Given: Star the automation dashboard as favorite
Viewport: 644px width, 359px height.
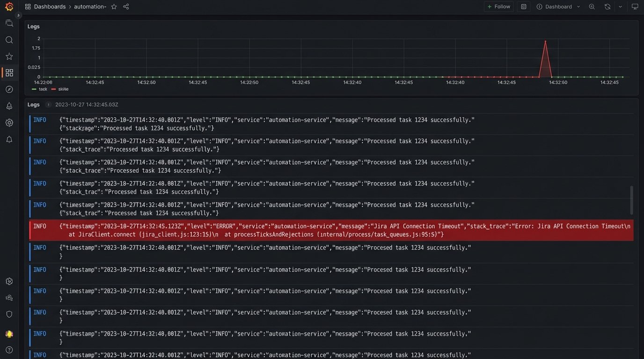Looking at the screenshot, I should pyautogui.click(x=113, y=7).
